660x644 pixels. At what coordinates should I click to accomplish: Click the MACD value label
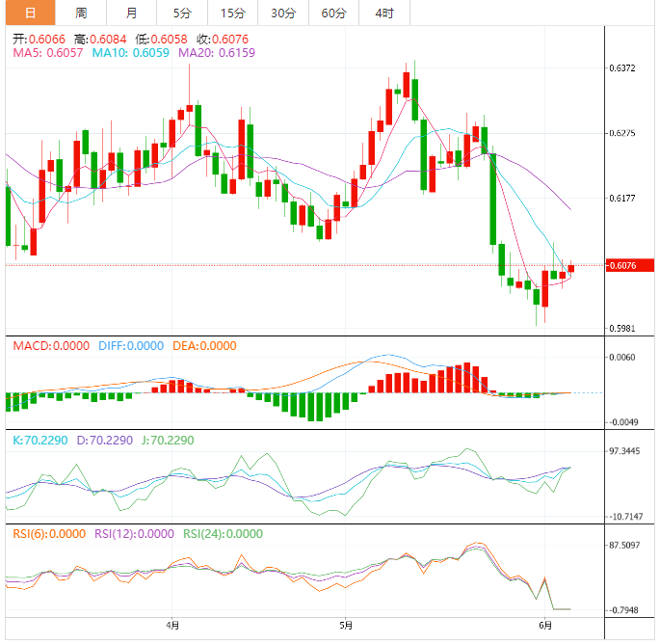tap(50, 346)
